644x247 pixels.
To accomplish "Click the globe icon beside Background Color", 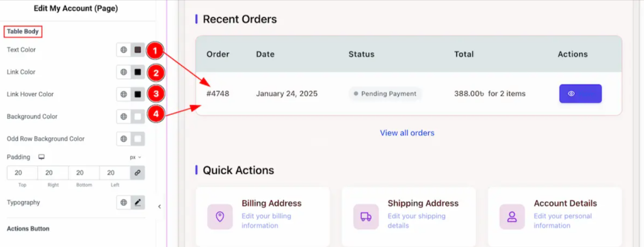I will [x=124, y=116].
